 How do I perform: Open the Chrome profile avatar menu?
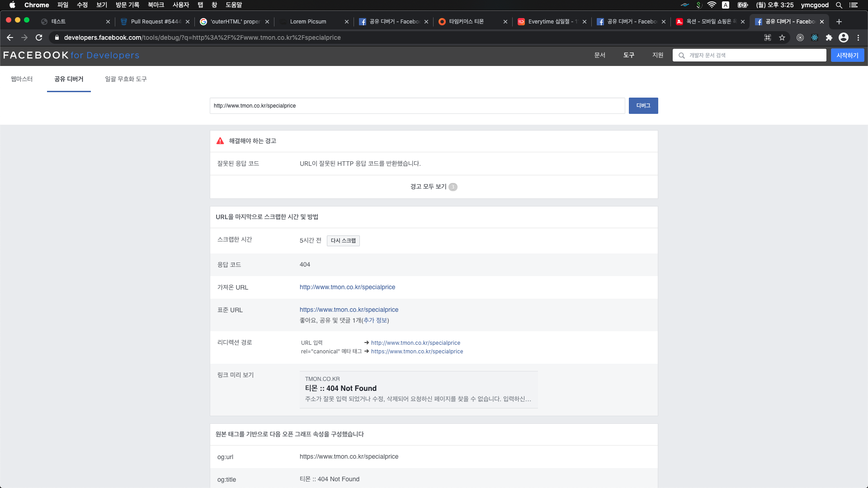[x=844, y=38]
